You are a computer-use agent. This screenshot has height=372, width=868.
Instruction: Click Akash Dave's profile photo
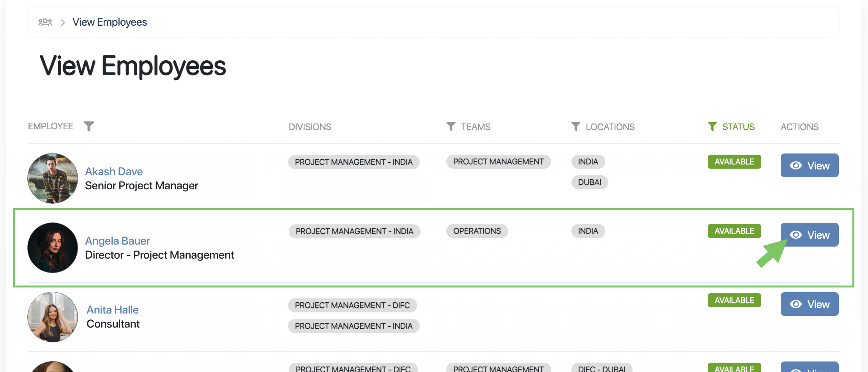click(x=52, y=178)
